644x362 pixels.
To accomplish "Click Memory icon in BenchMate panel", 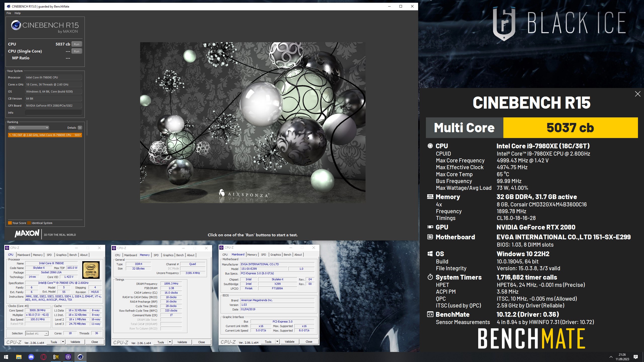I will (430, 197).
